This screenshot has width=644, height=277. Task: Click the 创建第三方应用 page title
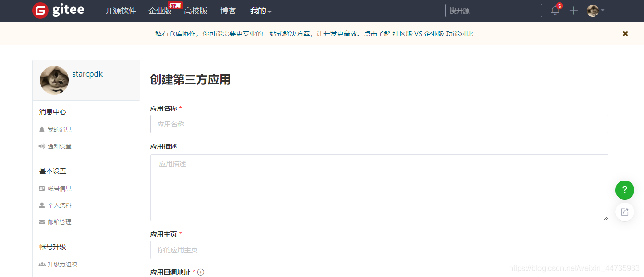pos(190,80)
